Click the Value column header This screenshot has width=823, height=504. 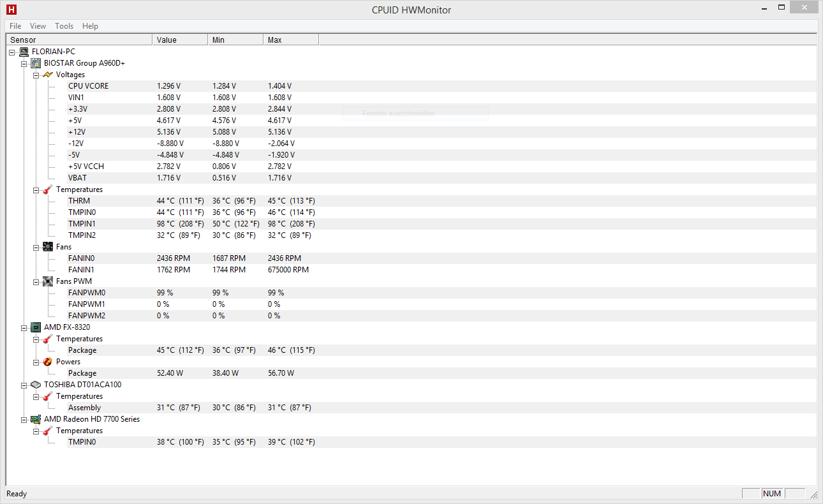(x=180, y=40)
